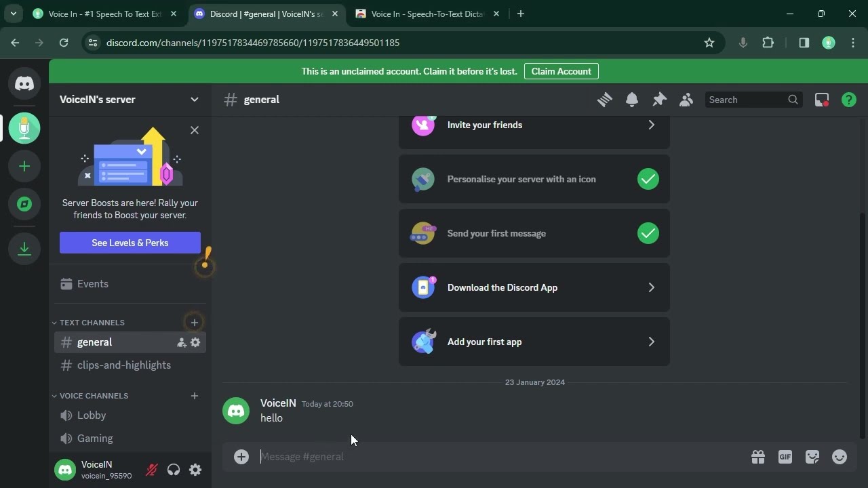Screen dimensions: 868x488
Task: Open Invite your friends item
Action: (x=534, y=125)
